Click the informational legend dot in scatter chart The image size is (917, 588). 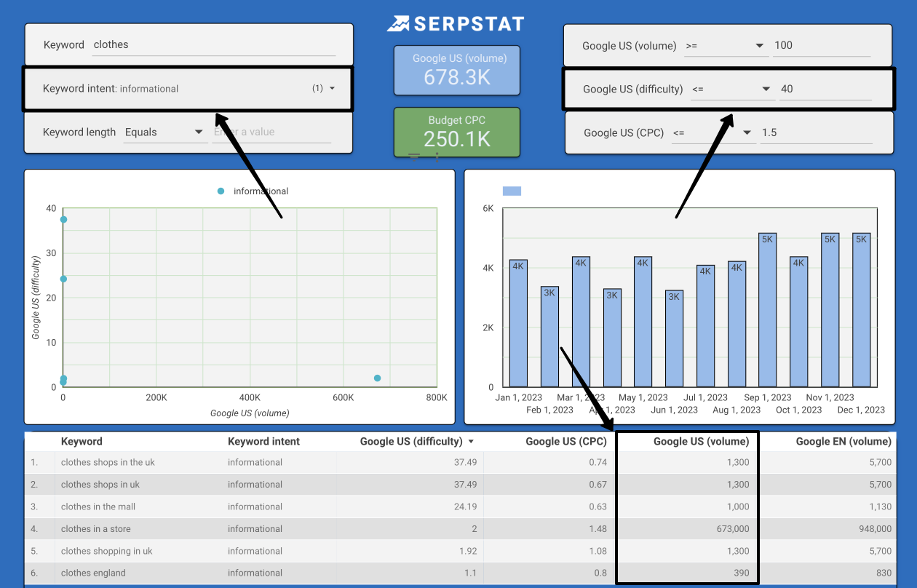(221, 191)
